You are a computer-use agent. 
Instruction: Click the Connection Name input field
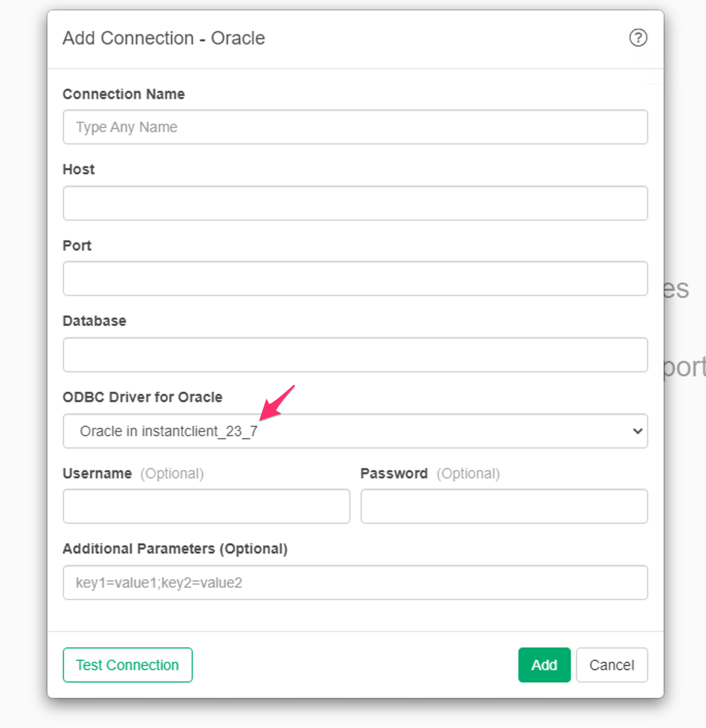click(355, 127)
